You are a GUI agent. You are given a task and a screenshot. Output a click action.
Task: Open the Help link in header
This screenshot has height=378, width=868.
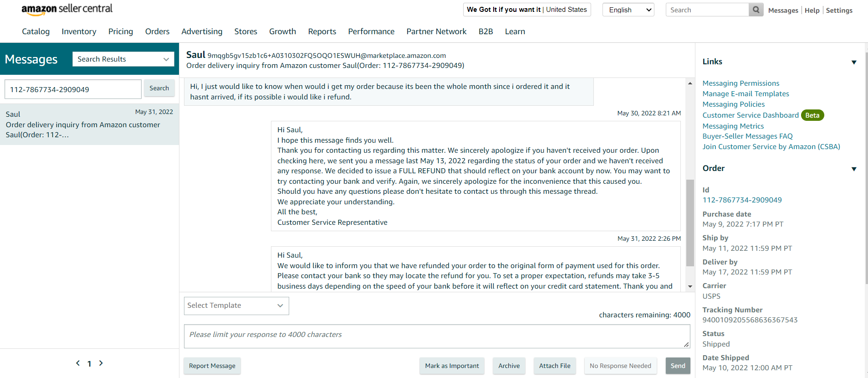pos(812,10)
